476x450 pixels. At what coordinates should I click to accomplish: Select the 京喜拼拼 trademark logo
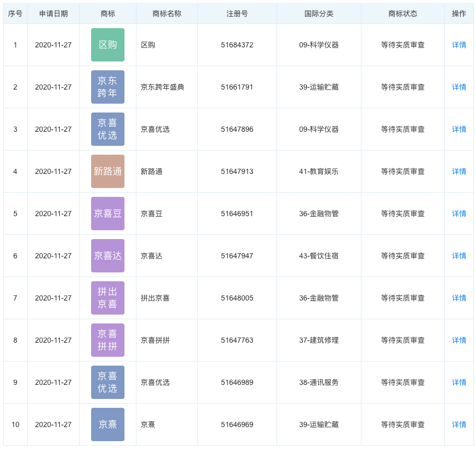[x=108, y=340]
